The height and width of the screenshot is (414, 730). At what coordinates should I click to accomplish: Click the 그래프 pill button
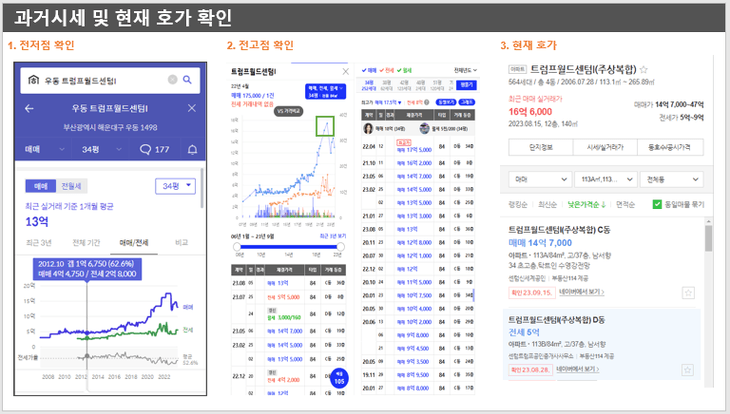tap(467, 102)
